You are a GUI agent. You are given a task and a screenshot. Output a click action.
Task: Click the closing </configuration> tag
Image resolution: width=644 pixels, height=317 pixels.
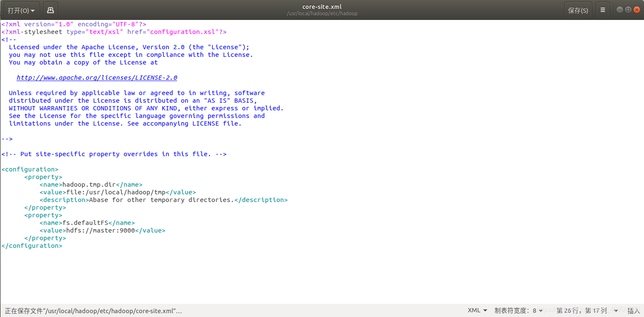tap(31, 245)
